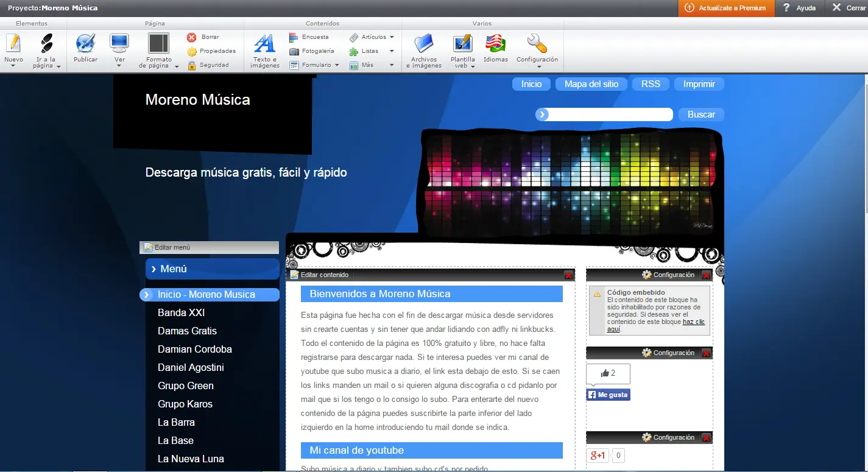Select La Barra menu entry

point(176,423)
